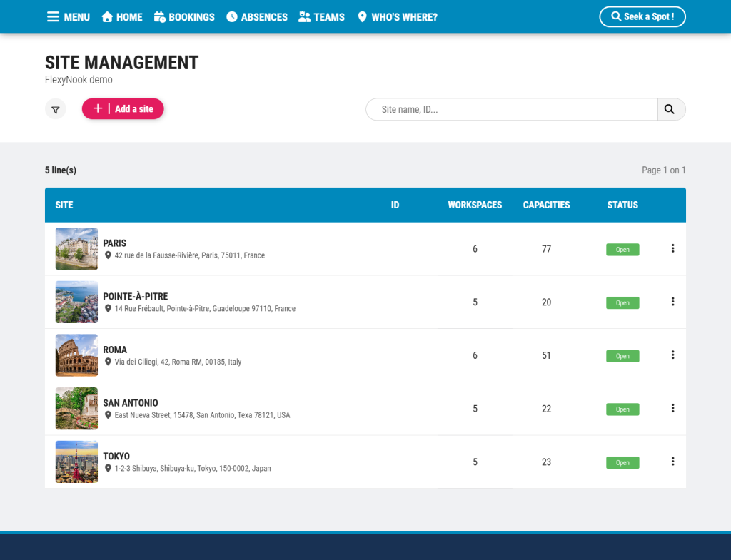731x560 pixels.
Task: Click the Seek a Spot! button
Action: pos(642,17)
